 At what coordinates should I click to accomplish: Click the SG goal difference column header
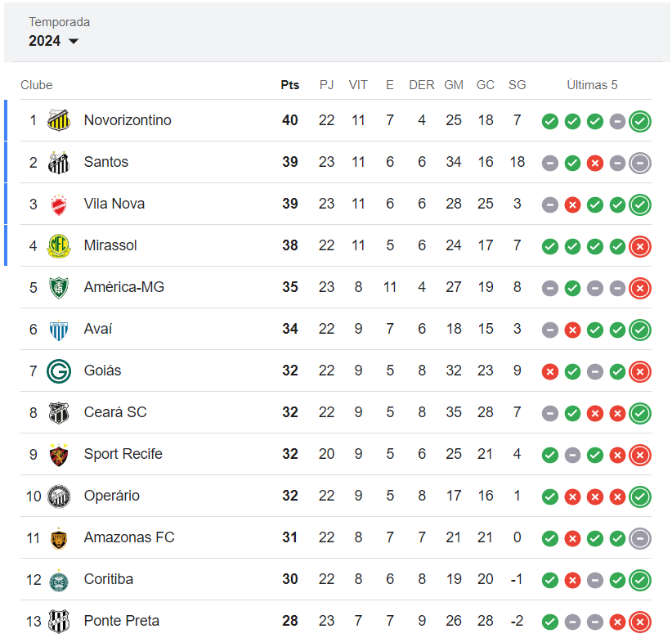517,85
